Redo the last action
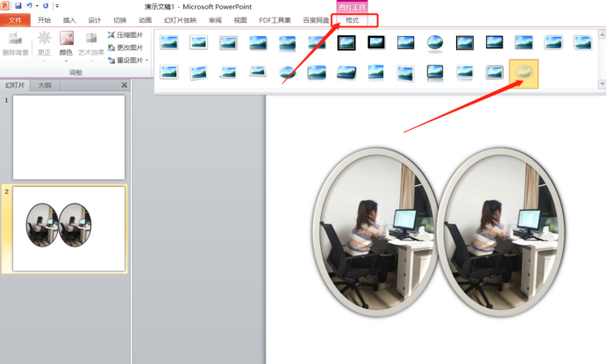Image resolution: width=607 pixels, height=364 pixels. pos(46,6)
